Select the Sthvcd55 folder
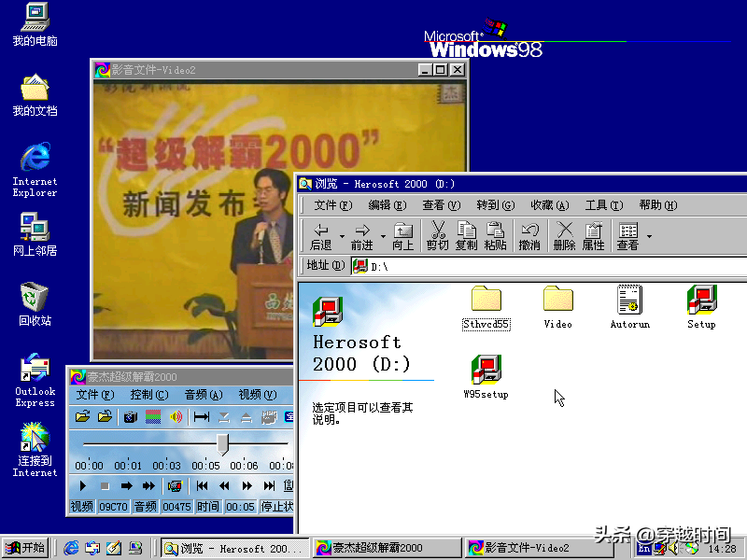 [x=486, y=308]
